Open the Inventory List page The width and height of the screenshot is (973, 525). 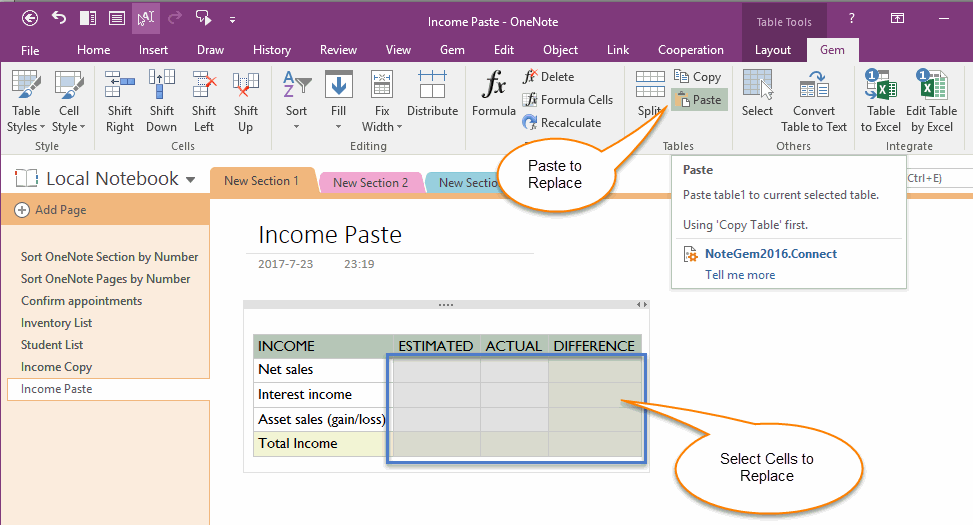pos(56,323)
